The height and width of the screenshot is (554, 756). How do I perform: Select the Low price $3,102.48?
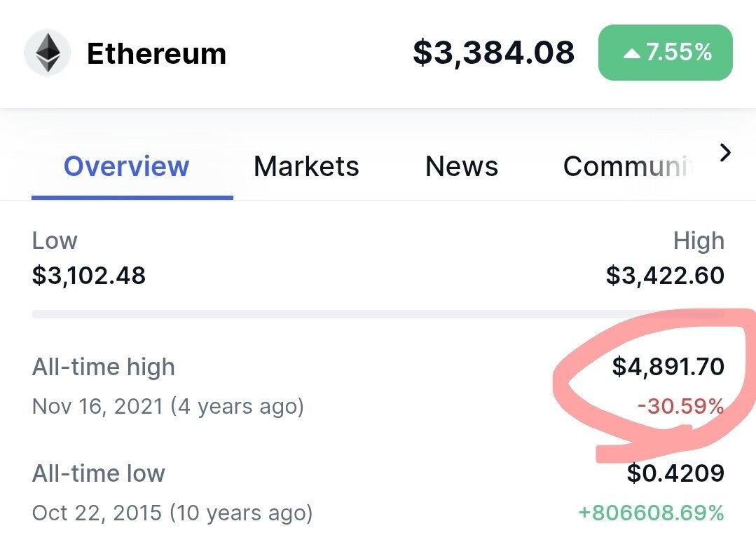(89, 276)
